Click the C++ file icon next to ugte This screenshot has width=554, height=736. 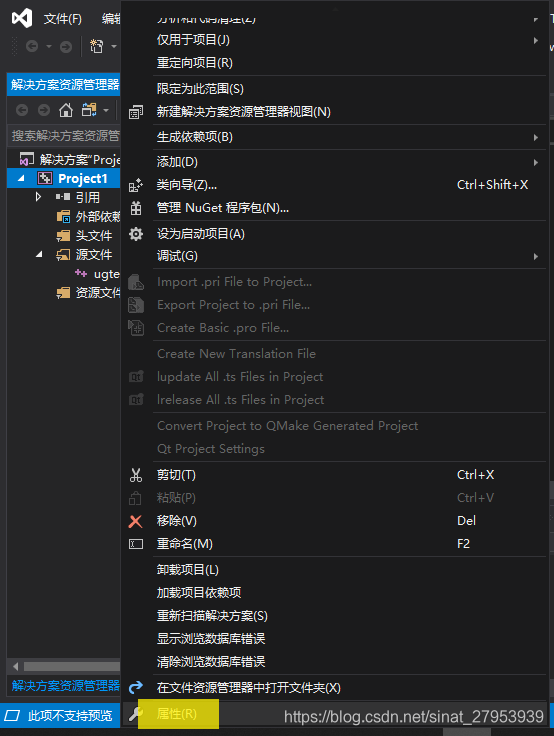[x=81, y=273]
